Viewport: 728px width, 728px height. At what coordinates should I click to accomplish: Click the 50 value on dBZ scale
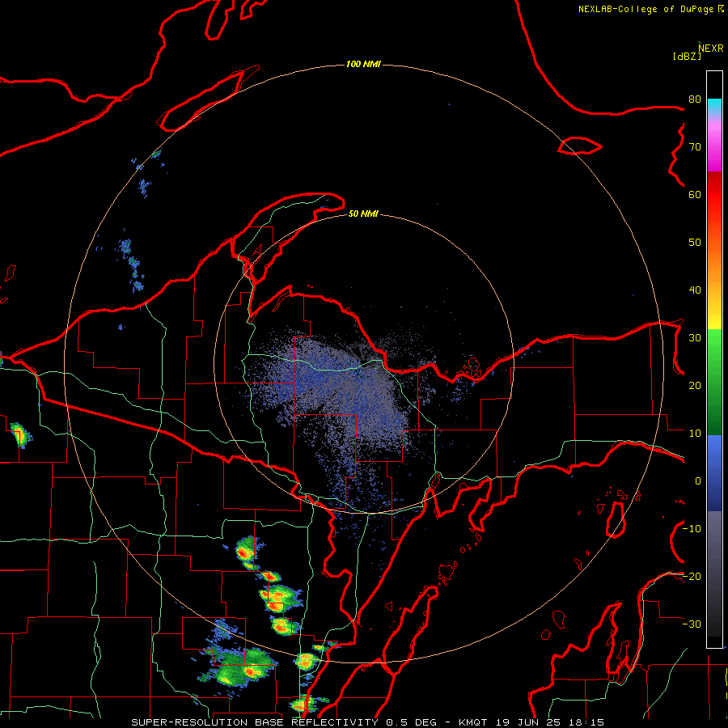[x=695, y=243]
